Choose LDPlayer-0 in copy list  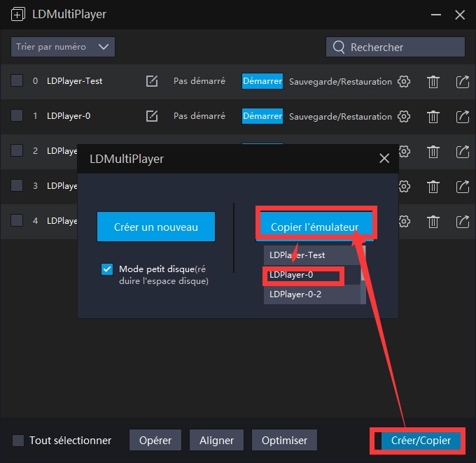312,275
